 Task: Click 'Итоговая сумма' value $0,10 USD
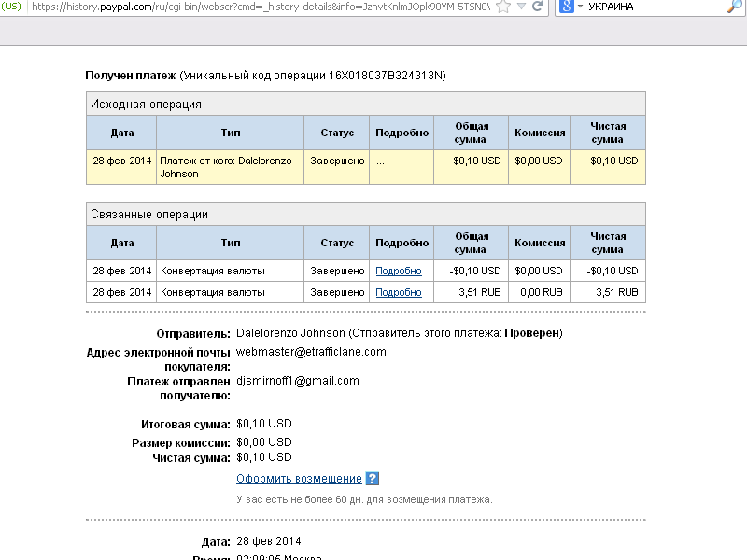[x=264, y=424]
